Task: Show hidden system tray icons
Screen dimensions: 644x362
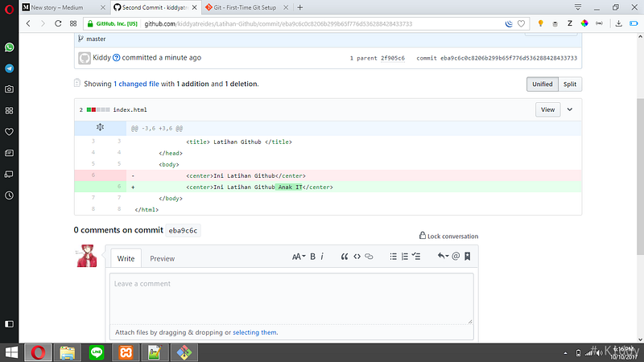Action: [x=566, y=353]
